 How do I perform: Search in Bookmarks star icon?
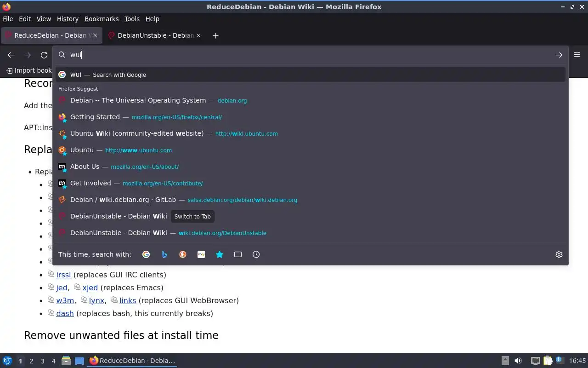click(x=220, y=254)
